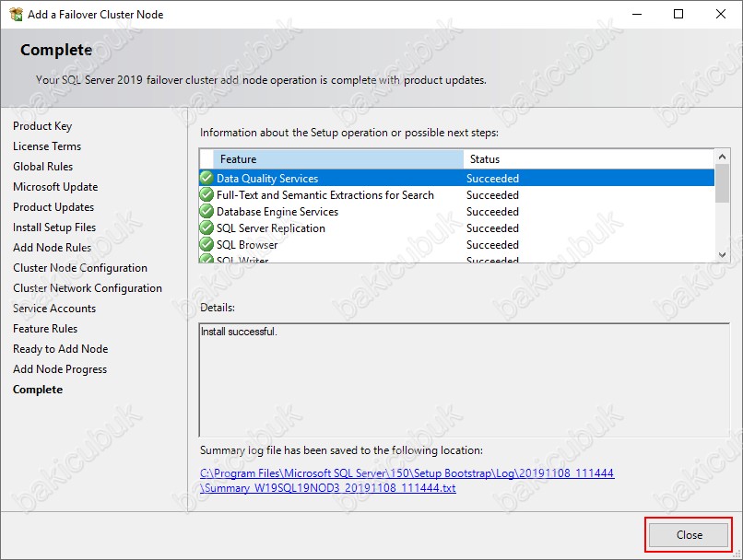
Task: Click the Status column header
Action: tap(589, 159)
